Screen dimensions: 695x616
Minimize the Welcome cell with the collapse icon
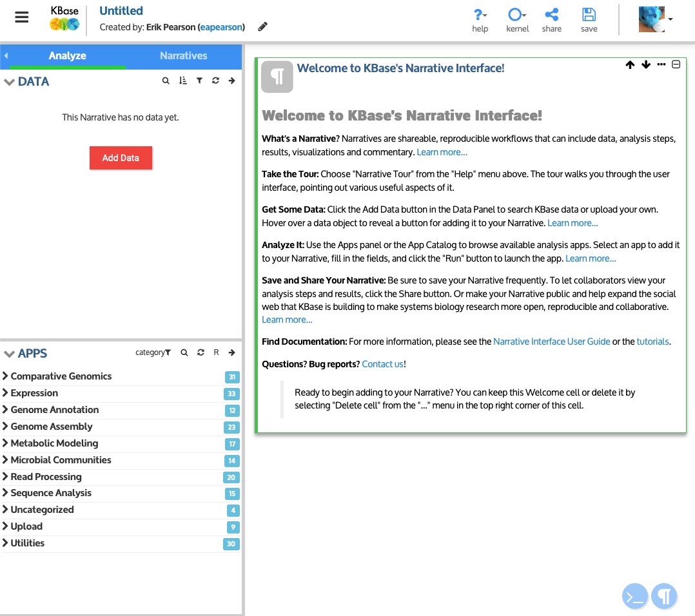[x=676, y=64]
